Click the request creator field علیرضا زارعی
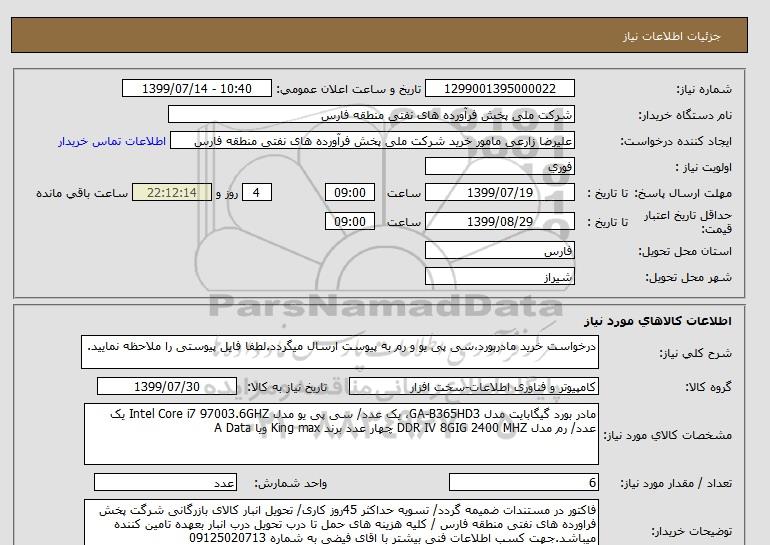The height and width of the screenshot is (545, 770). click(x=372, y=141)
